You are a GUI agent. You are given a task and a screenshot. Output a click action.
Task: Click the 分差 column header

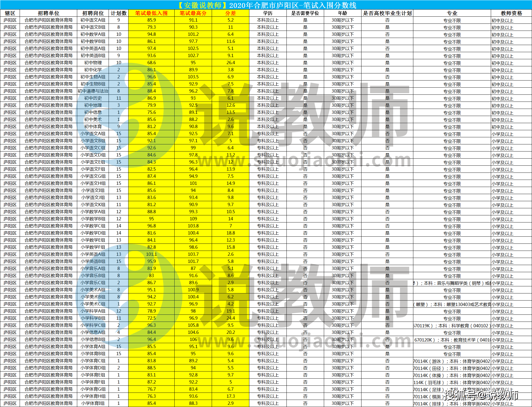[231, 13]
